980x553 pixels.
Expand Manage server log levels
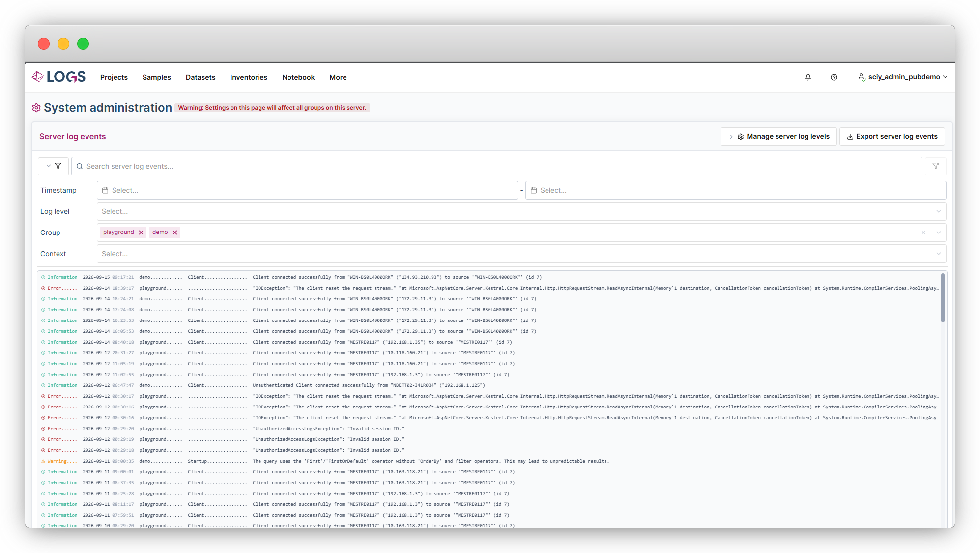click(x=778, y=137)
